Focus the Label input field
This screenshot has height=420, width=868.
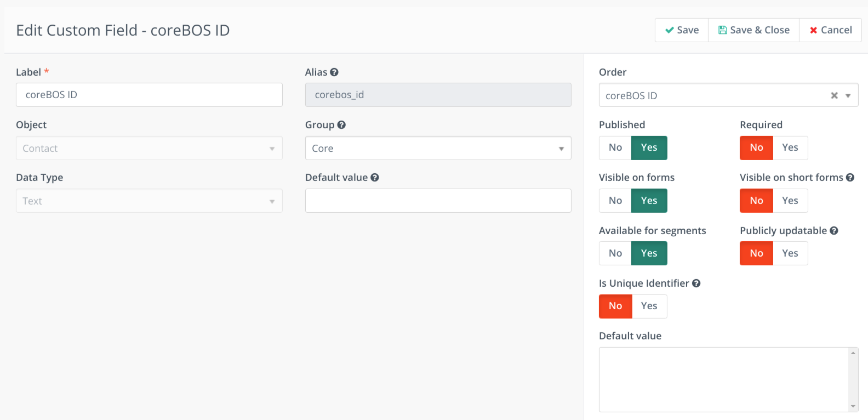149,95
